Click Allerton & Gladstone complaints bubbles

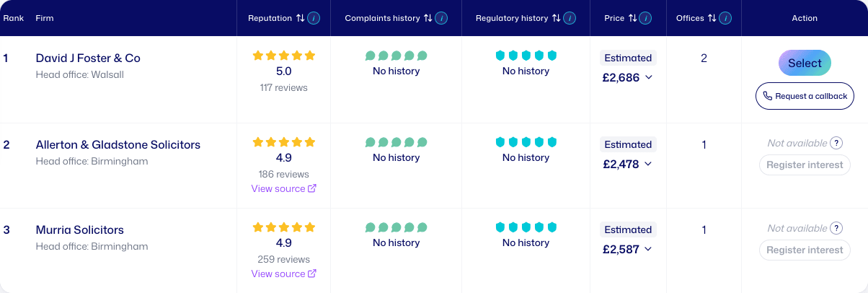point(396,142)
